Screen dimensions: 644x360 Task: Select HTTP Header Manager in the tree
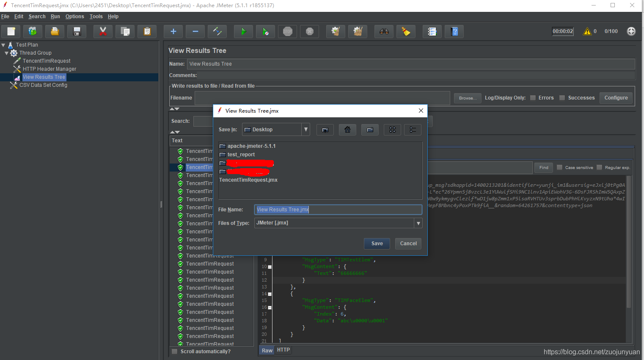click(50, 69)
